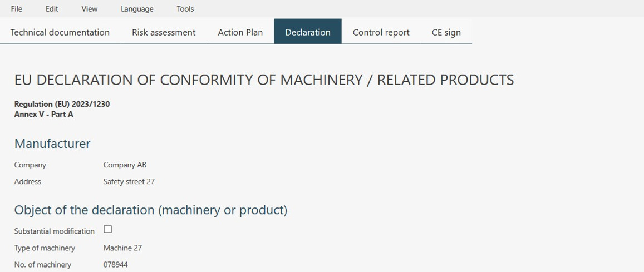
Task: Open the Tools menu
Action: [185, 9]
